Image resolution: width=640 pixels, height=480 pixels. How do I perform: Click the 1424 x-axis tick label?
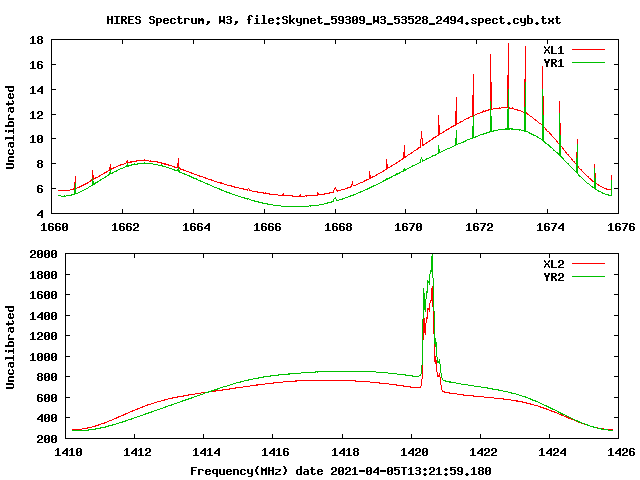[x=552, y=452]
